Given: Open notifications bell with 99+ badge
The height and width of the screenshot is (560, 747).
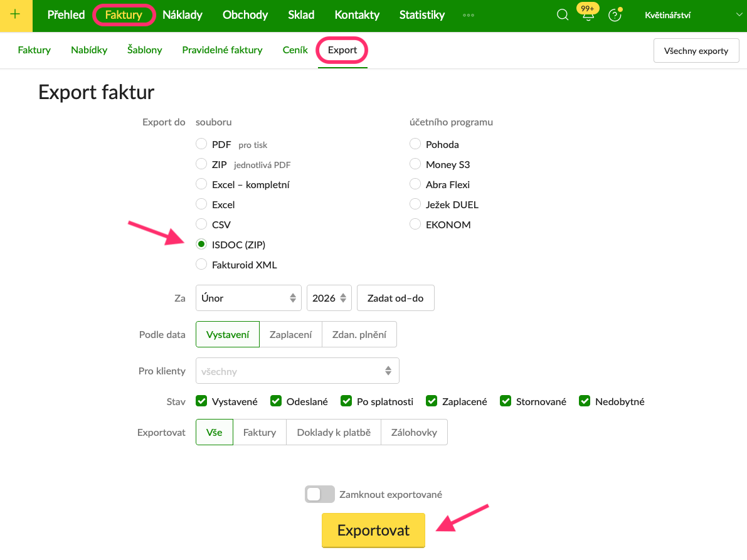Looking at the screenshot, I should 588,16.
